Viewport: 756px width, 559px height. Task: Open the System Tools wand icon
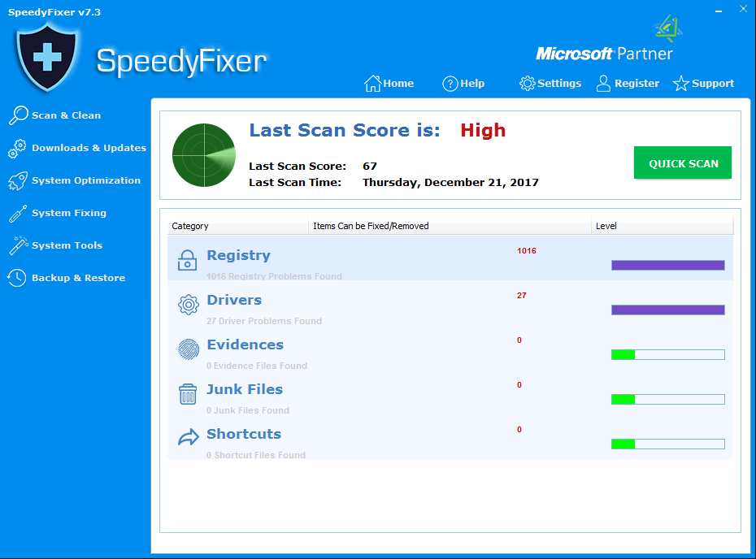17,245
